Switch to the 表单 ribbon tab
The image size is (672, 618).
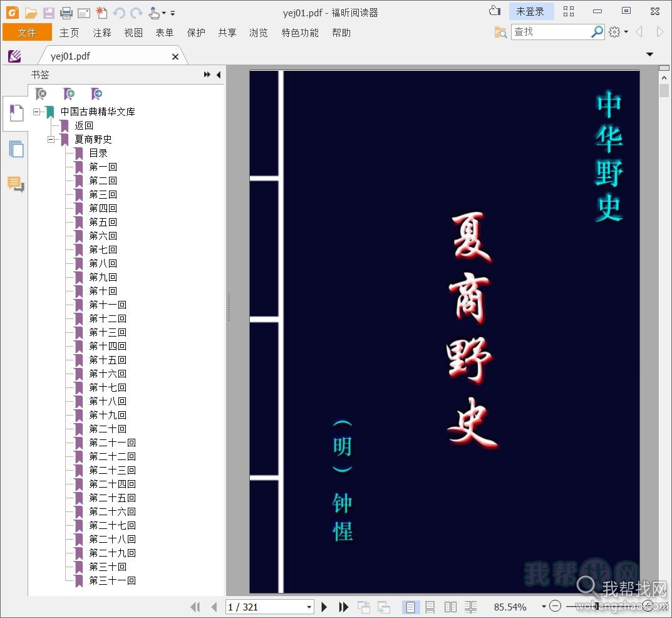pyautogui.click(x=165, y=33)
